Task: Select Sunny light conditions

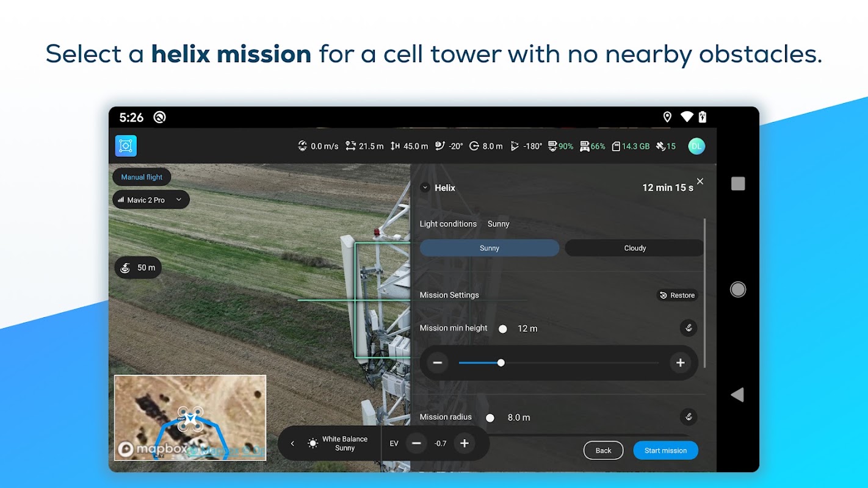Action: 490,248
